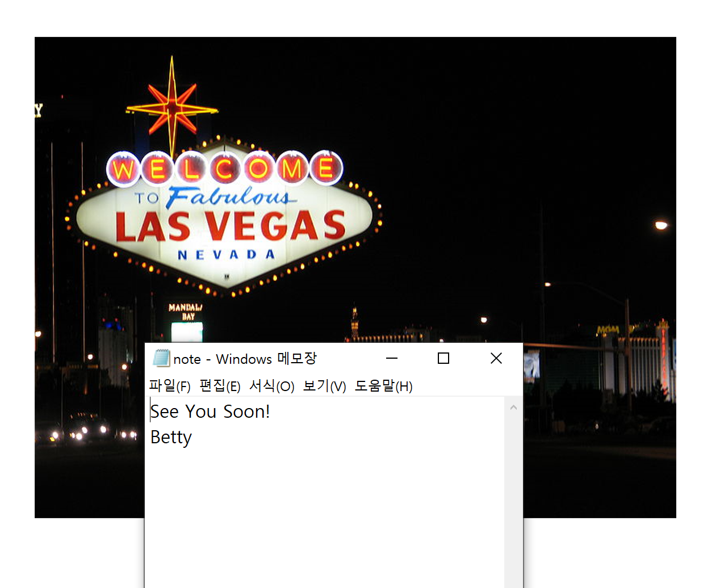Close the note Notepad window
Viewport: 703px width, 588px height.
coord(496,358)
